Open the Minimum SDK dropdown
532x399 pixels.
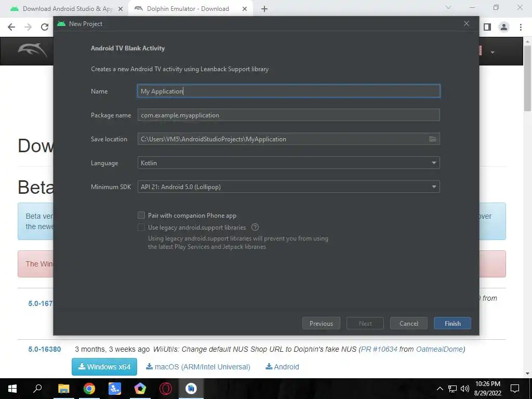[289, 187]
